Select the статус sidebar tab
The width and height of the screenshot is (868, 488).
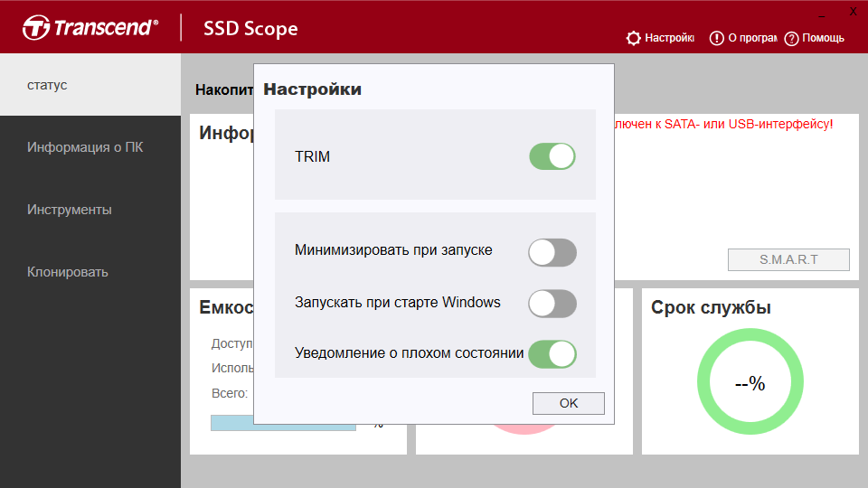[90, 85]
